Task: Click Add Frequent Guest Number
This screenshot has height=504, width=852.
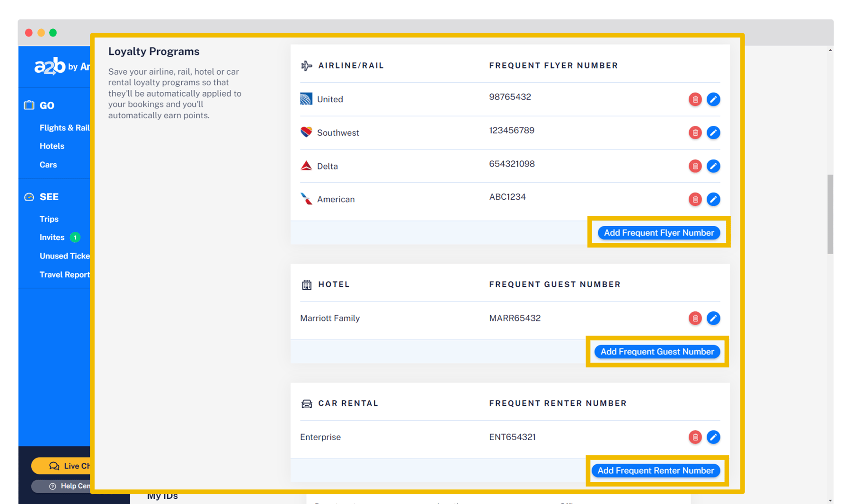Action: pos(657,351)
